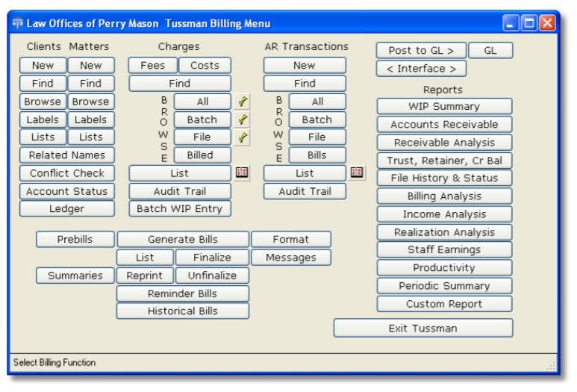Viewport: 577px width, 392px height.
Task: Click the Interface button
Action: 421,69
